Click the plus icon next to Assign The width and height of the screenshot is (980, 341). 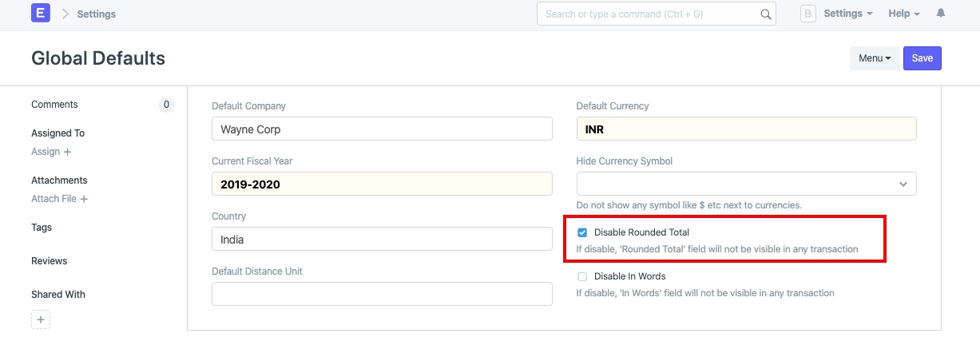coord(68,152)
